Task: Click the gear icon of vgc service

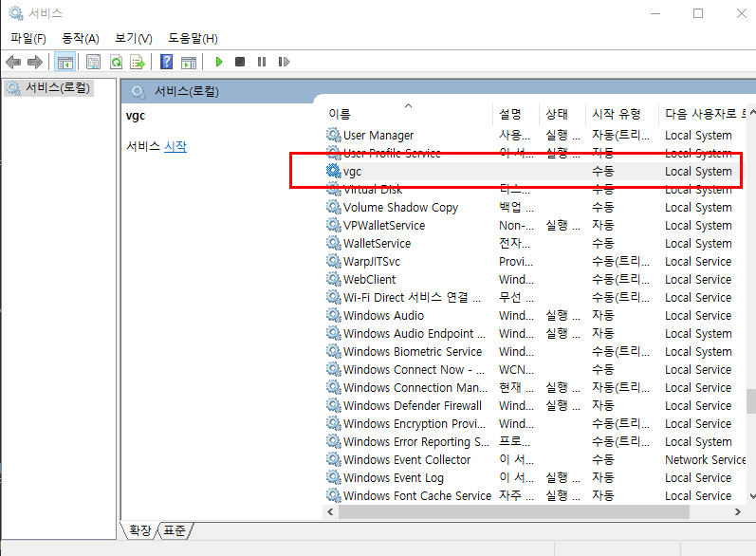Action: click(x=334, y=170)
